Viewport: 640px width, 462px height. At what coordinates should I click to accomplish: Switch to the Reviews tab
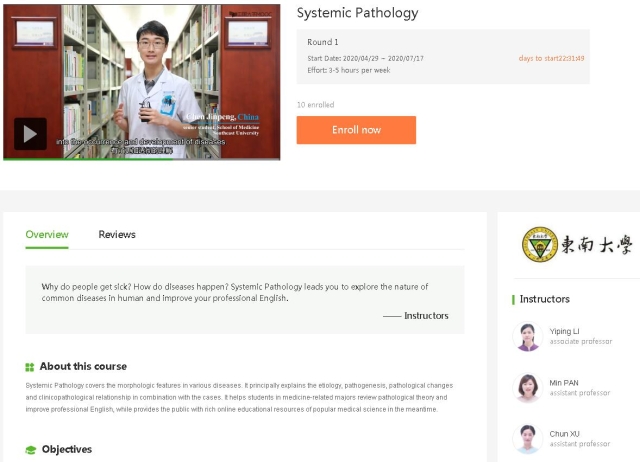tap(117, 234)
